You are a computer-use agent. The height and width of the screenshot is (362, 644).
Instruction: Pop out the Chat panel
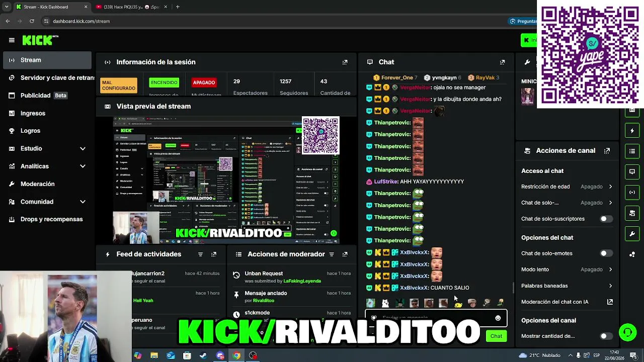coord(502,62)
